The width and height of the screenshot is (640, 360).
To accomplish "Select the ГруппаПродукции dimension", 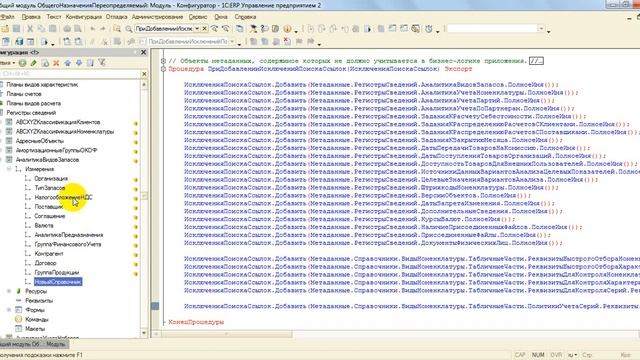I will point(57,272).
